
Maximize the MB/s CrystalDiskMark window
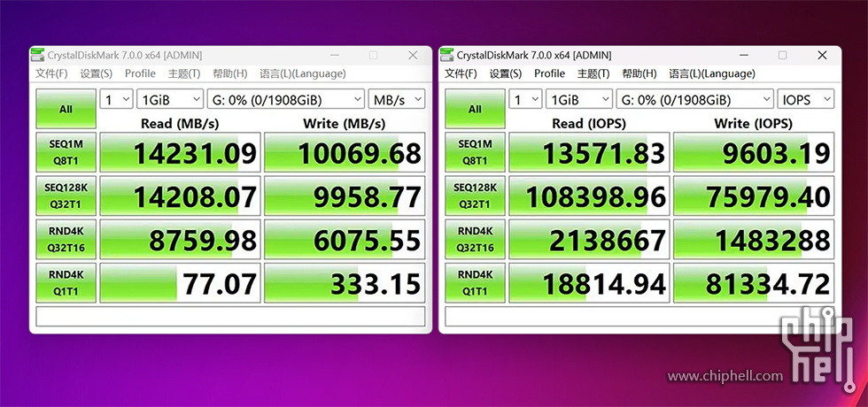coord(373,55)
